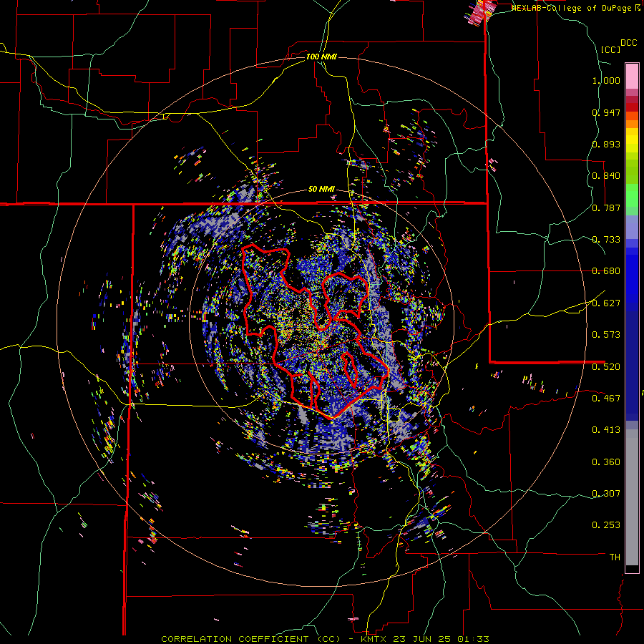Screen dimensions: 644x644
Task: Click the 0.413 scale value
Action: pos(606,430)
